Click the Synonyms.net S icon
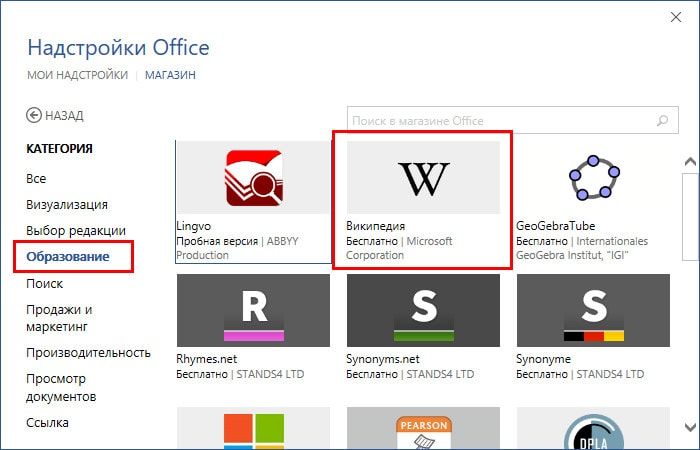Screen dimensions: 700x450 pos(423,310)
